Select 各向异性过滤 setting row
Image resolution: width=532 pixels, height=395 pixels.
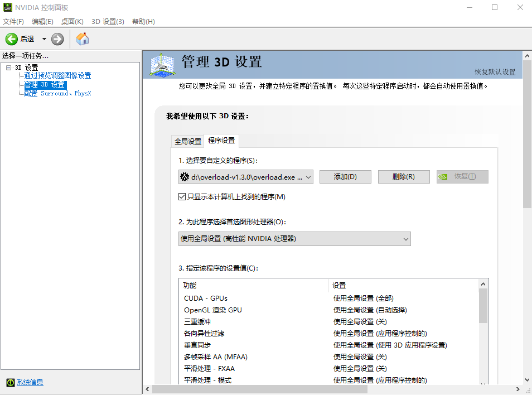click(328, 334)
